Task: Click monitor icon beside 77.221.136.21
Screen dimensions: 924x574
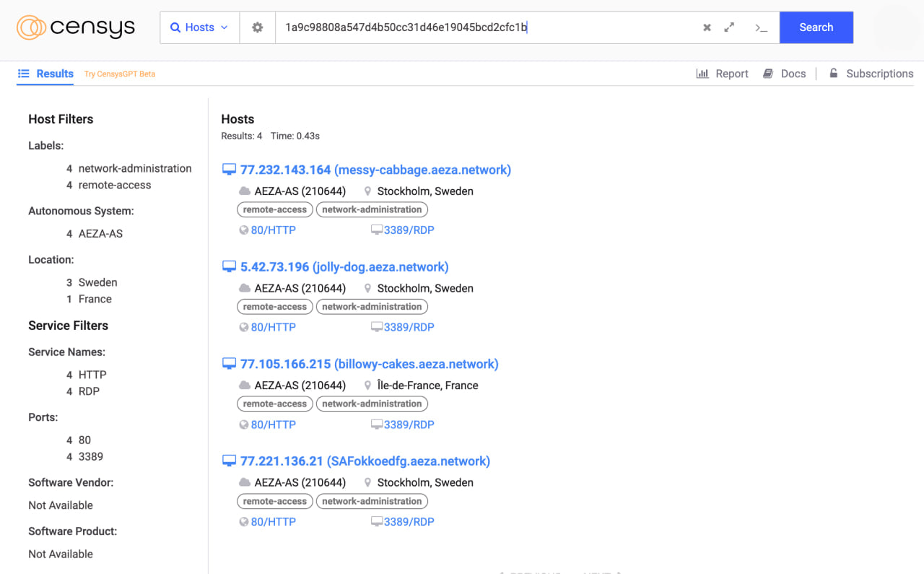Action: pos(229,461)
